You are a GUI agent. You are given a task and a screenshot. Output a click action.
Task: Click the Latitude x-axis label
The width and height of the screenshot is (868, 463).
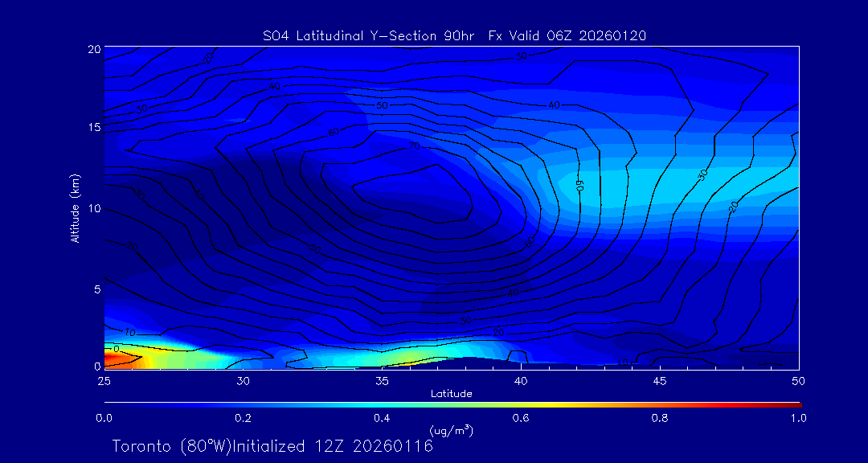coord(451,393)
